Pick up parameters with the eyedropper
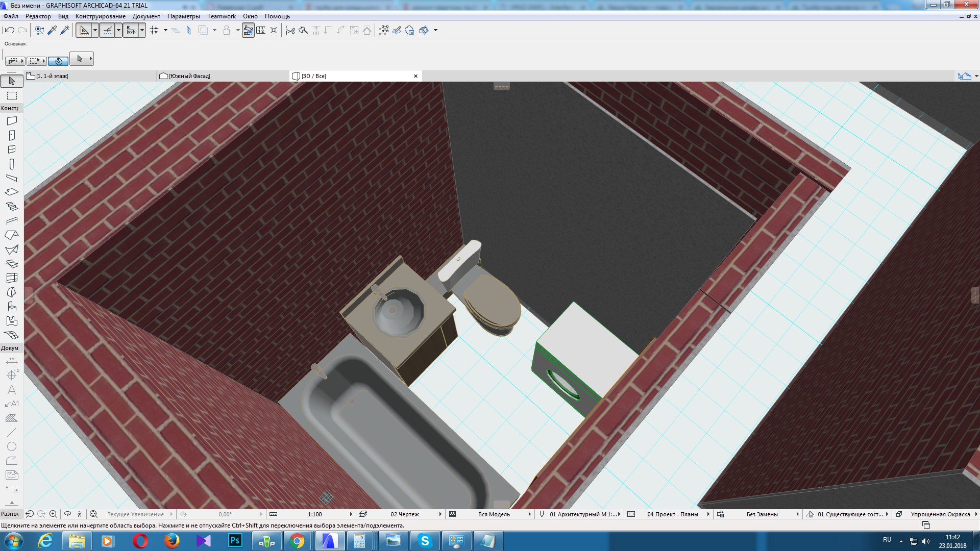 (52, 30)
